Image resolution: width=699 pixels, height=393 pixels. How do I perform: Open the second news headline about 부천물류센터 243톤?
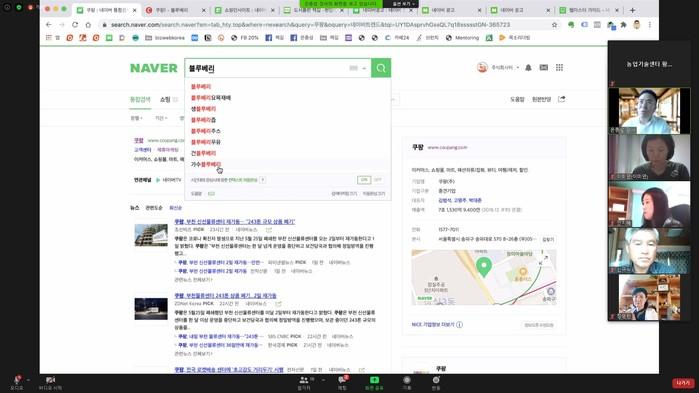pyautogui.click(x=226, y=295)
